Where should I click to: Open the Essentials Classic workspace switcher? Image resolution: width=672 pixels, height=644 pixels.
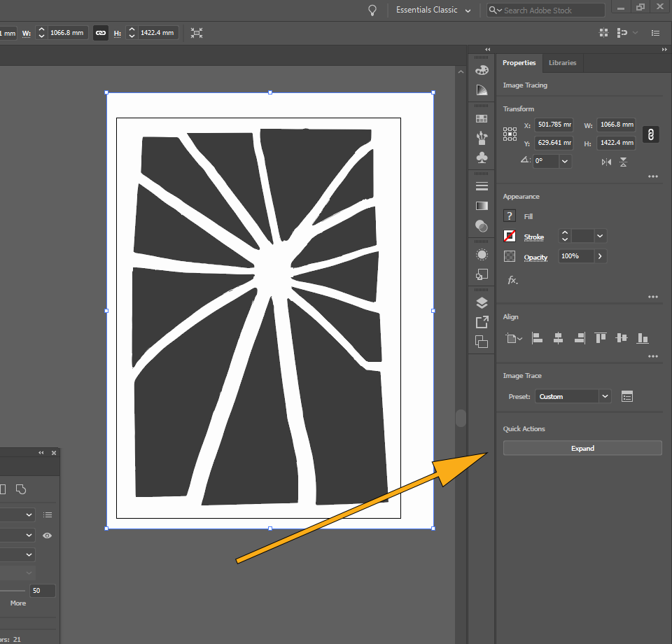432,10
